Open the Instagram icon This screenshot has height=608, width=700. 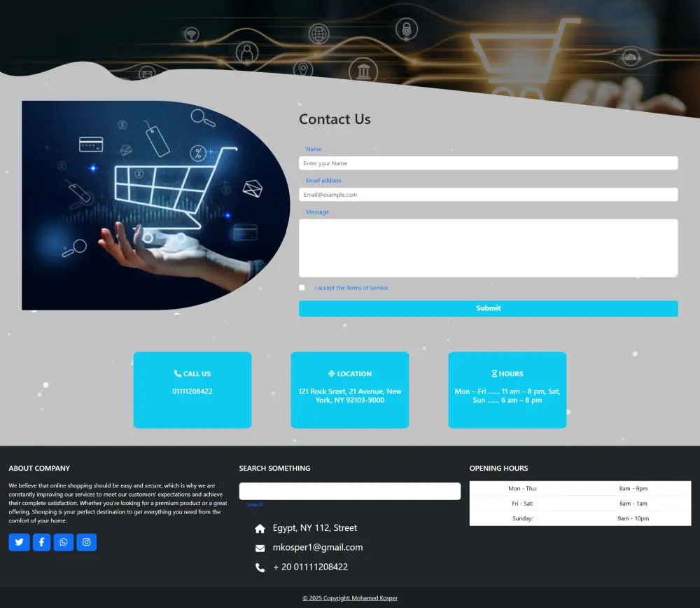click(86, 542)
